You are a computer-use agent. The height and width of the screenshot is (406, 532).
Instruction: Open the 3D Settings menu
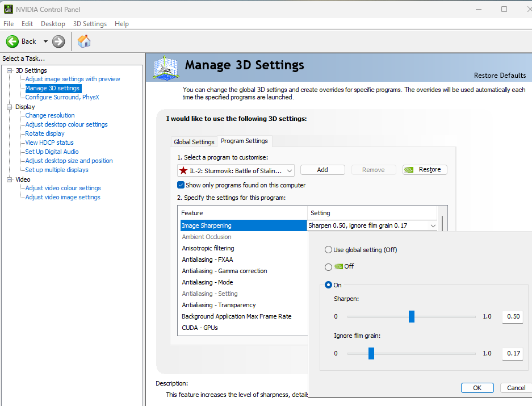(x=90, y=24)
